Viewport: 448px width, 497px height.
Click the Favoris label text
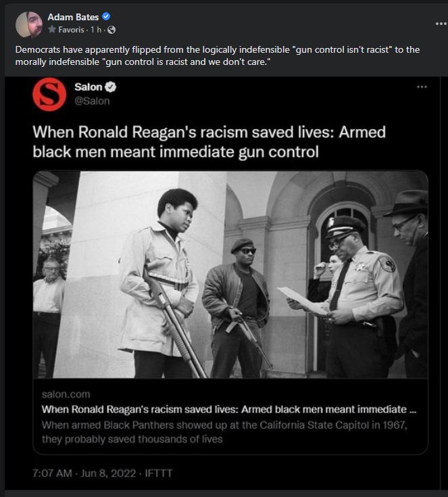pos(71,30)
